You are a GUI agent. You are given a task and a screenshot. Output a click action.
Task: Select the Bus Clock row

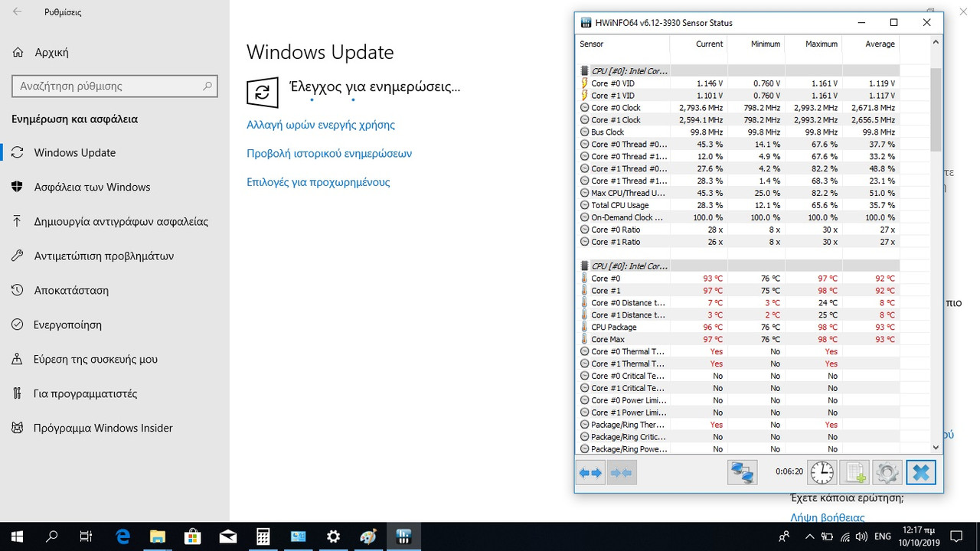[738, 132]
